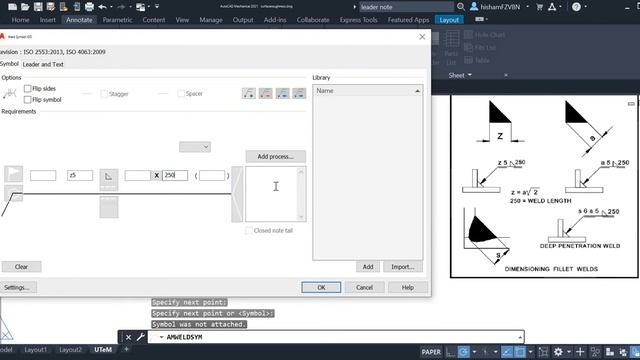Click the other-side weld symbol button below the line
This screenshot has height=360, width=640.
(x=109, y=207)
